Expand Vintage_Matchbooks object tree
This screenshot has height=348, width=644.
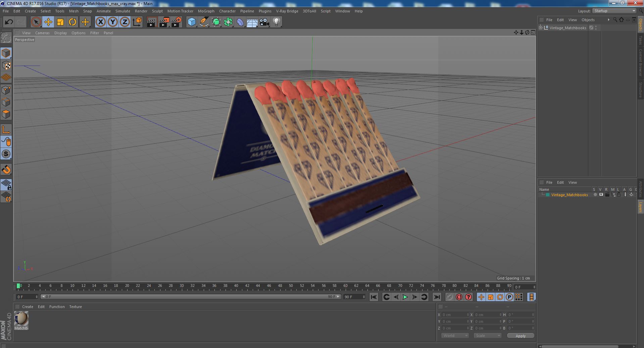click(x=541, y=28)
